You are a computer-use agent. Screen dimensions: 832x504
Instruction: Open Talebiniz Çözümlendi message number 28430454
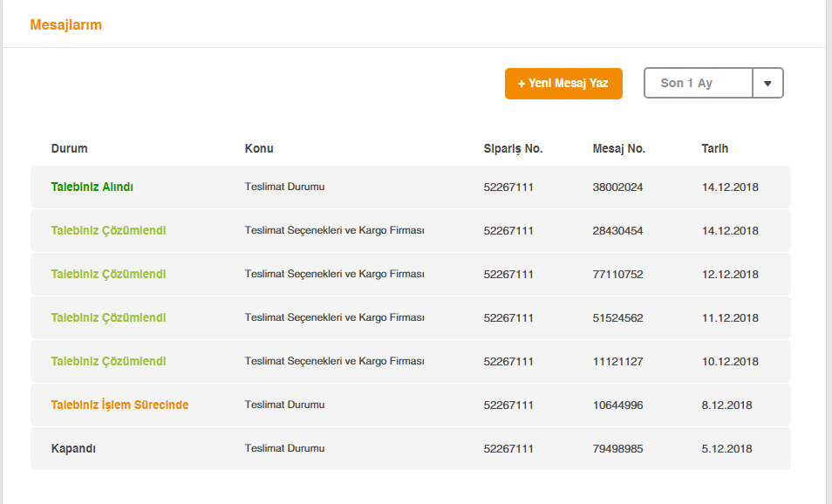pos(108,230)
